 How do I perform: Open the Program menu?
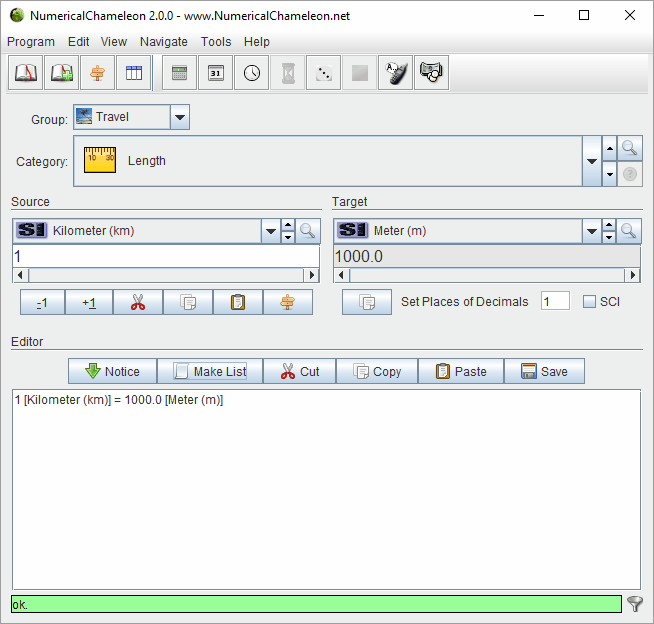31,42
